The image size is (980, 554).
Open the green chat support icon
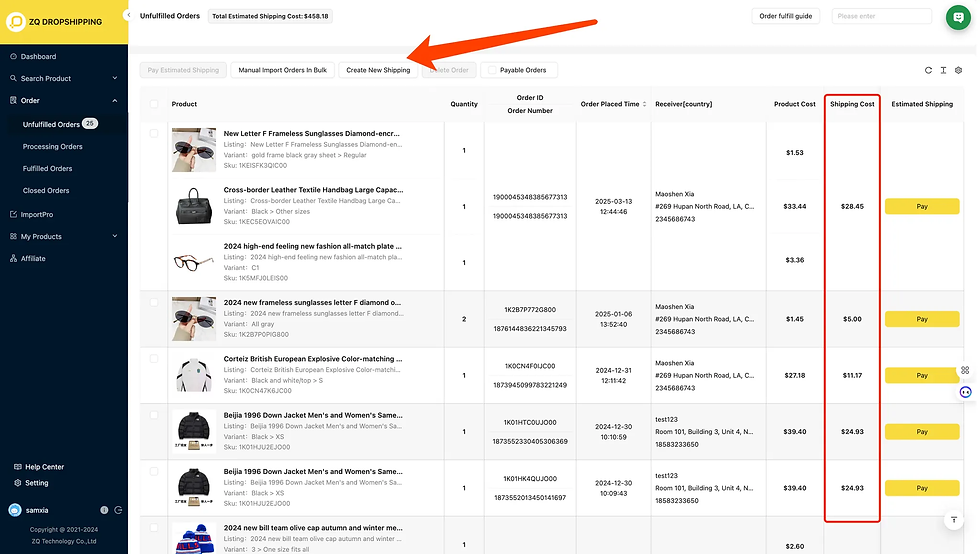958,17
